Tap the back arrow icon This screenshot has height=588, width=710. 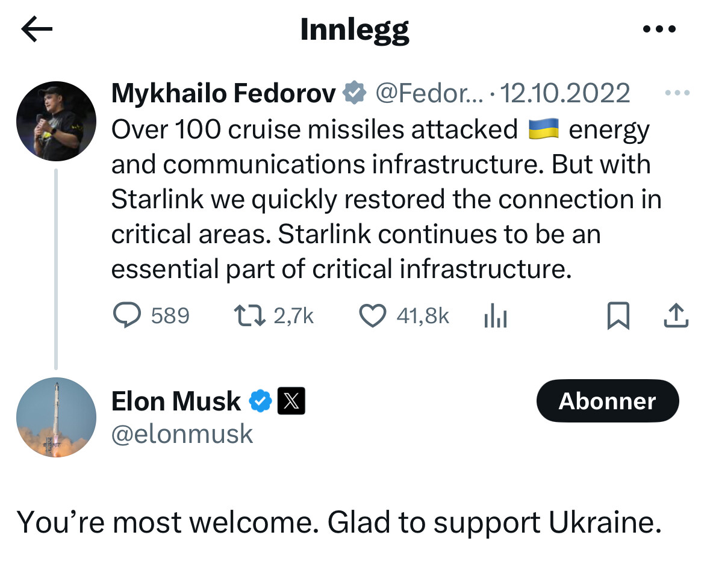tap(37, 29)
